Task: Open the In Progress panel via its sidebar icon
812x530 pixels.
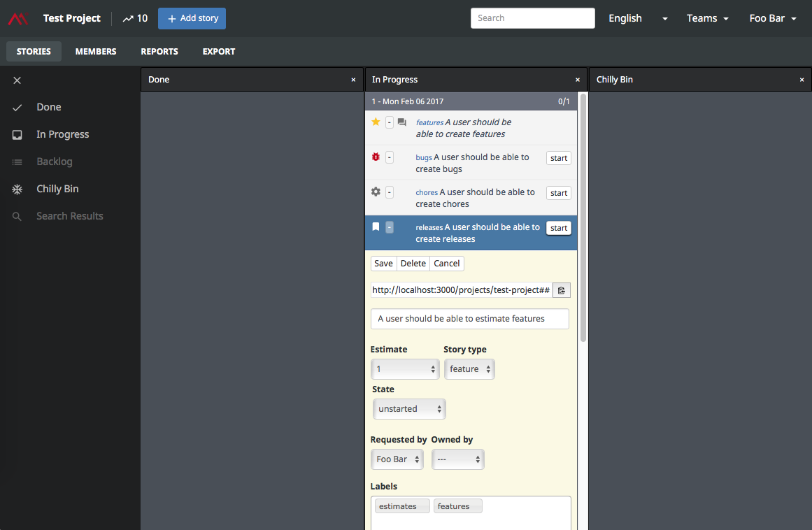Action: point(17,134)
